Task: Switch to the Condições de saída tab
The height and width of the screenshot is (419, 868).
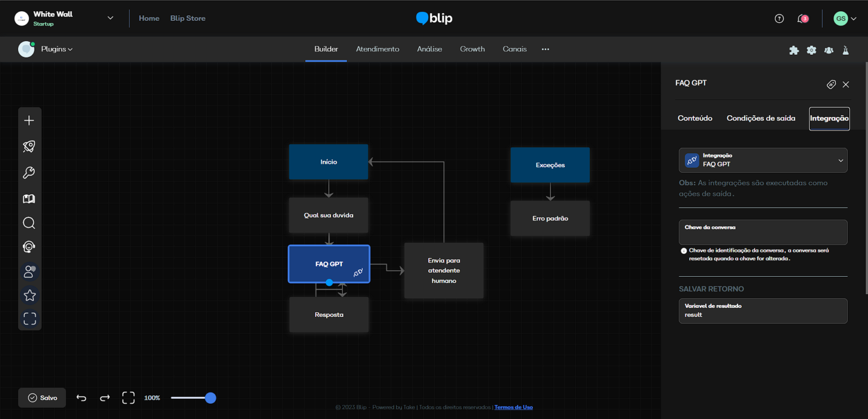Action: [761, 118]
